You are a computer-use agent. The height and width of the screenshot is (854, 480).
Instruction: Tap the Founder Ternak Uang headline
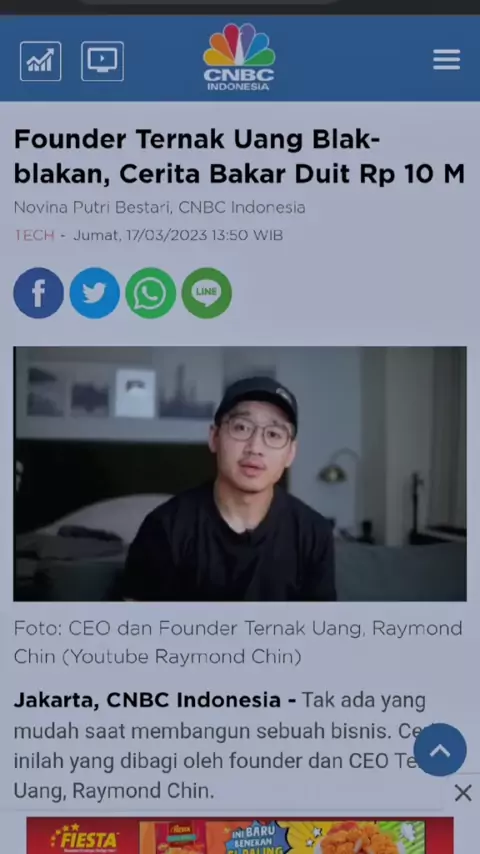[x=239, y=157]
